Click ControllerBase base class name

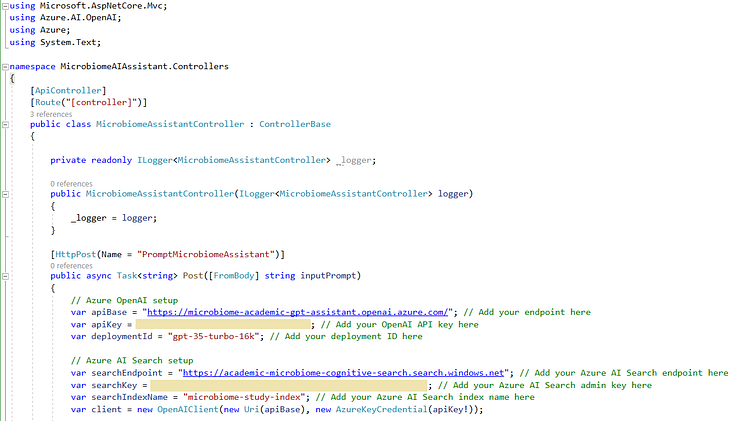click(295, 124)
